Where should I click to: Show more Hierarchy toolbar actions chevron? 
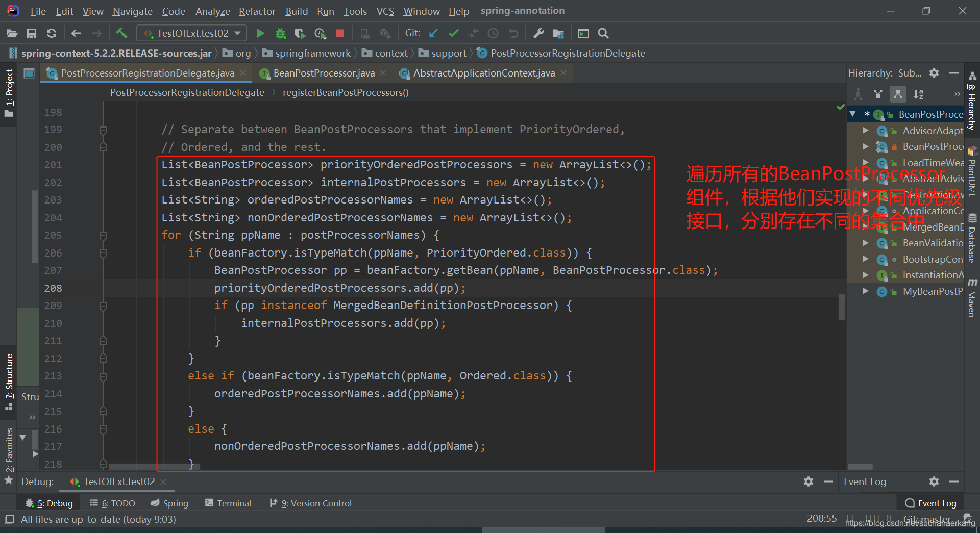pos(957,94)
